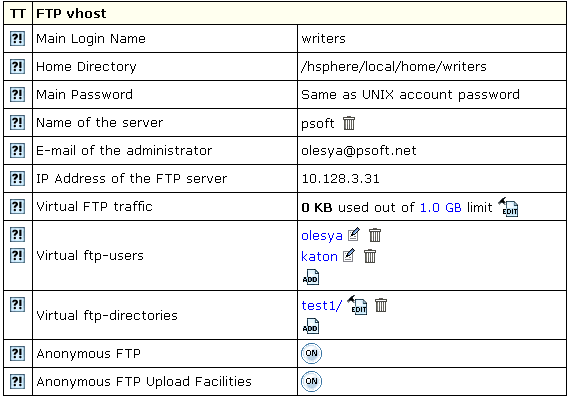Image resolution: width=569 pixels, height=398 pixels.
Task: Open the olesya user link
Action: tap(322, 235)
